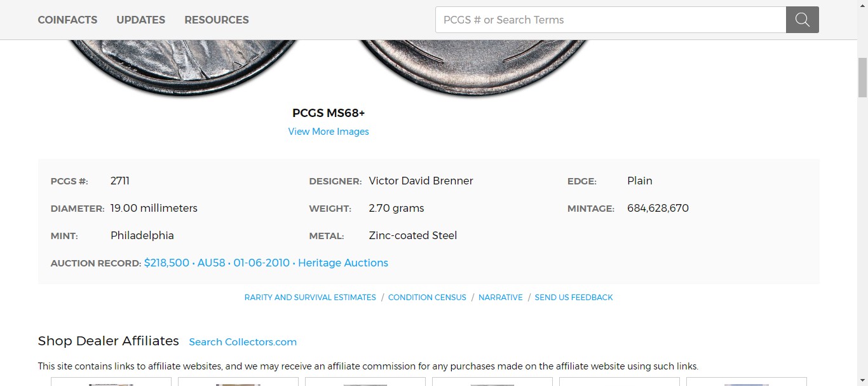Open Search Collectors.com link
The width and height of the screenshot is (868, 386).
tap(243, 342)
